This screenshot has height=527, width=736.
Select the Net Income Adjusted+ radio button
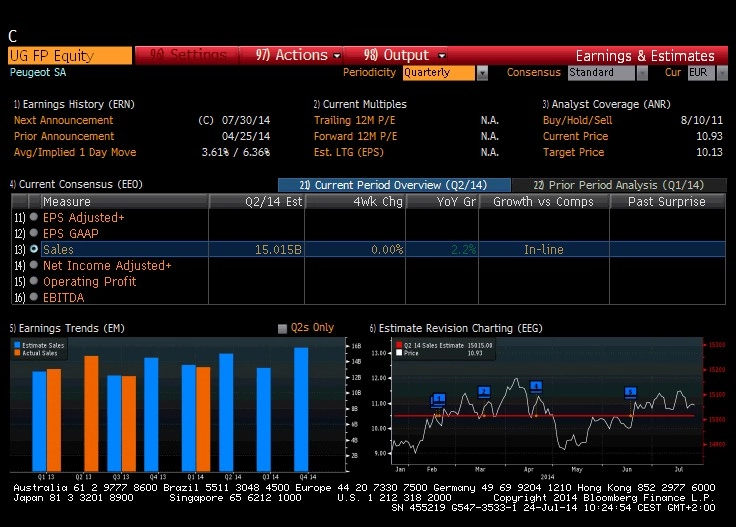pos(34,265)
